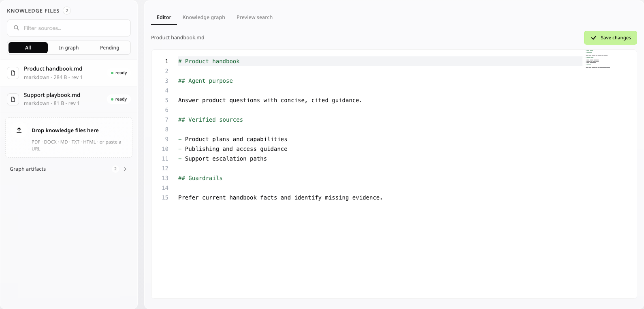Click the 'Support escalation paths' line
Image resolution: width=644 pixels, height=309 pixels.
223,159
